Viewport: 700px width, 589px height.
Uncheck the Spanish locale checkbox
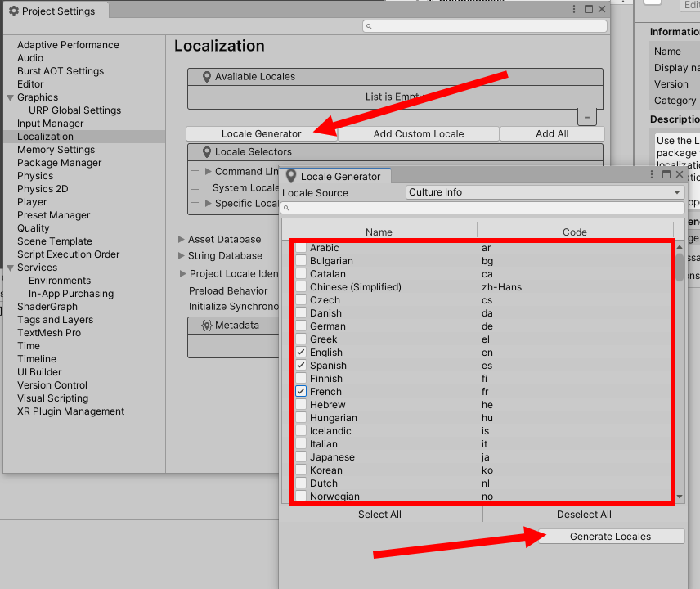(301, 365)
